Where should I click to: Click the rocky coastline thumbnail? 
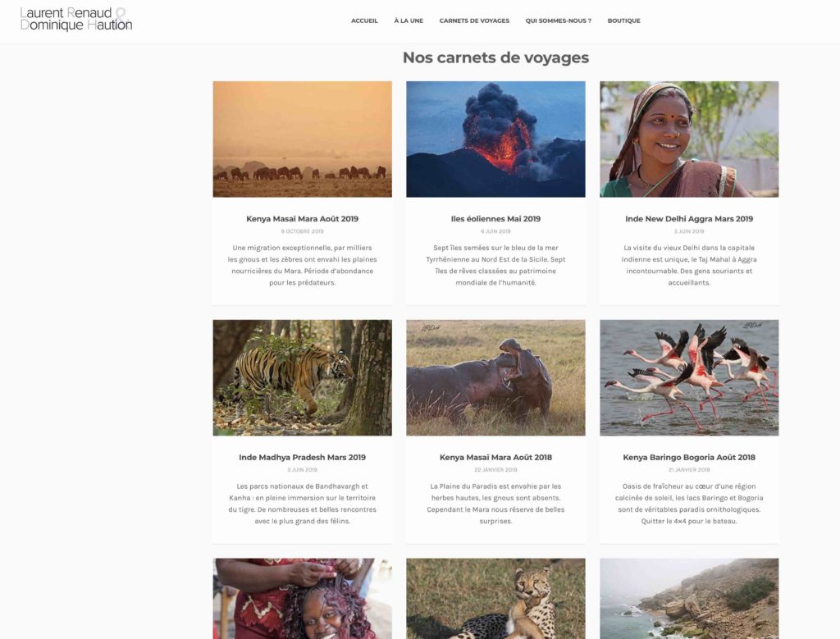pos(689,599)
